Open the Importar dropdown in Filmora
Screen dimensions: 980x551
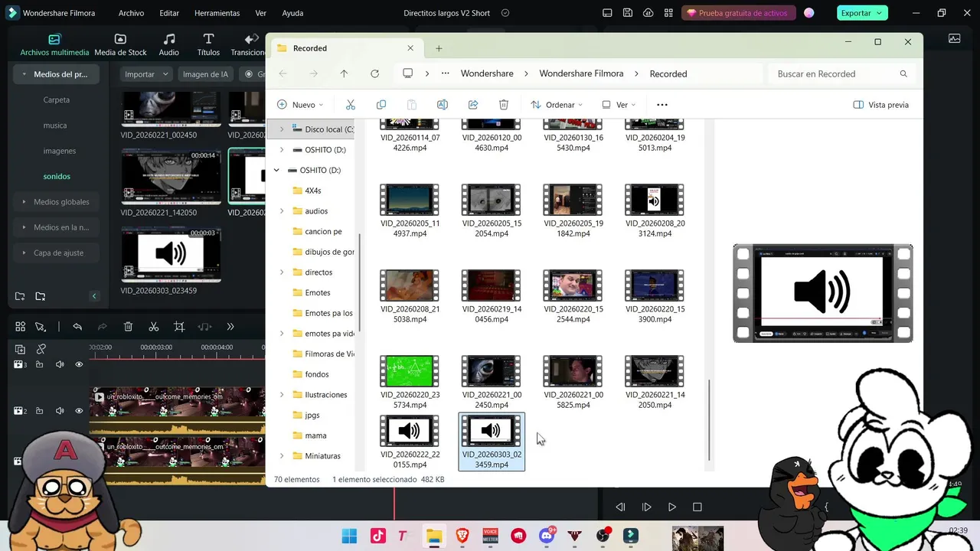point(148,74)
